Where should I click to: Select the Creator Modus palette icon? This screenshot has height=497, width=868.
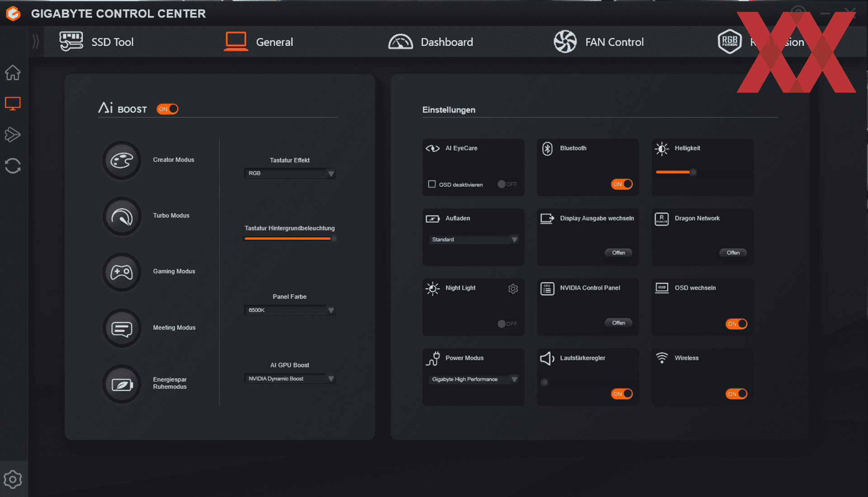click(x=122, y=160)
